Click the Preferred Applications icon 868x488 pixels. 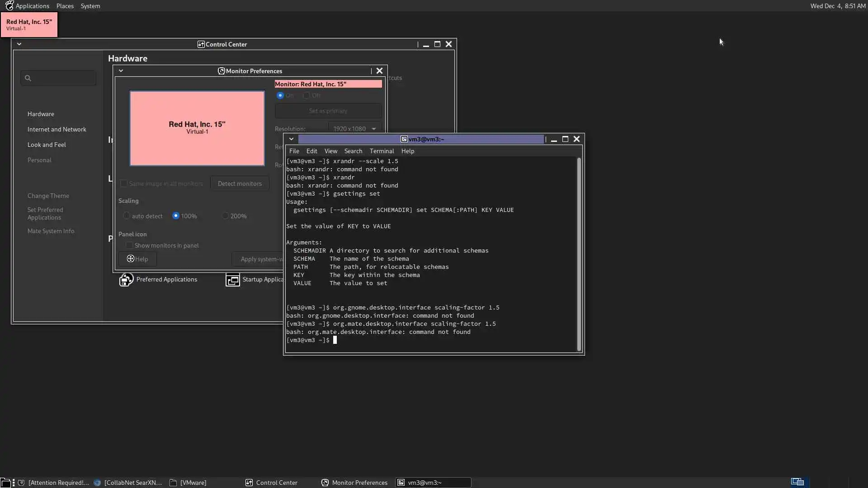click(x=126, y=280)
